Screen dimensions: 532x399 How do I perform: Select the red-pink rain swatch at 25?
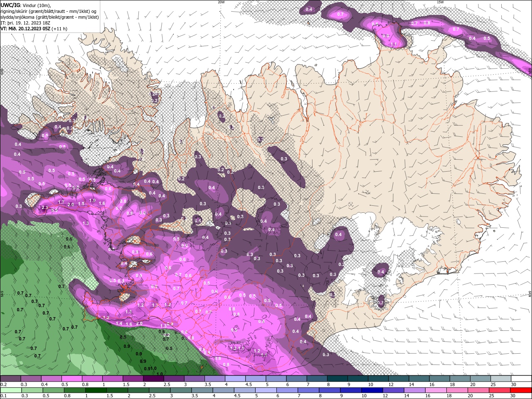pyautogui.click(x=500, y=390)
